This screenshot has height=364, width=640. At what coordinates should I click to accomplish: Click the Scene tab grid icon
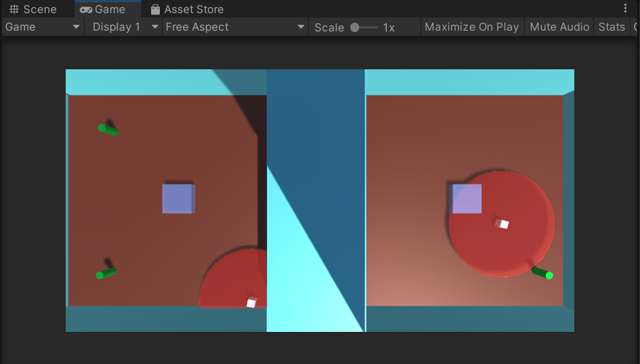15,9
